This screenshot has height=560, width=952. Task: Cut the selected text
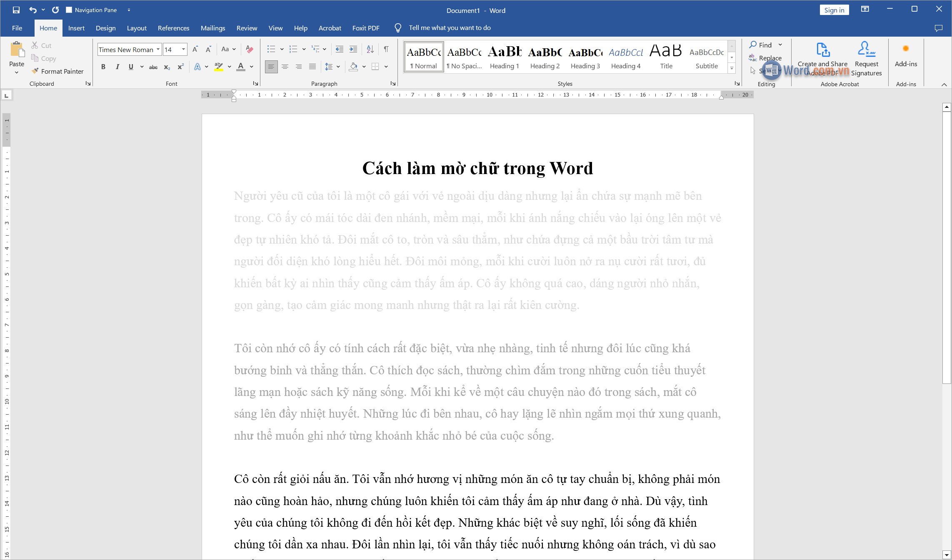click(41, 45)
